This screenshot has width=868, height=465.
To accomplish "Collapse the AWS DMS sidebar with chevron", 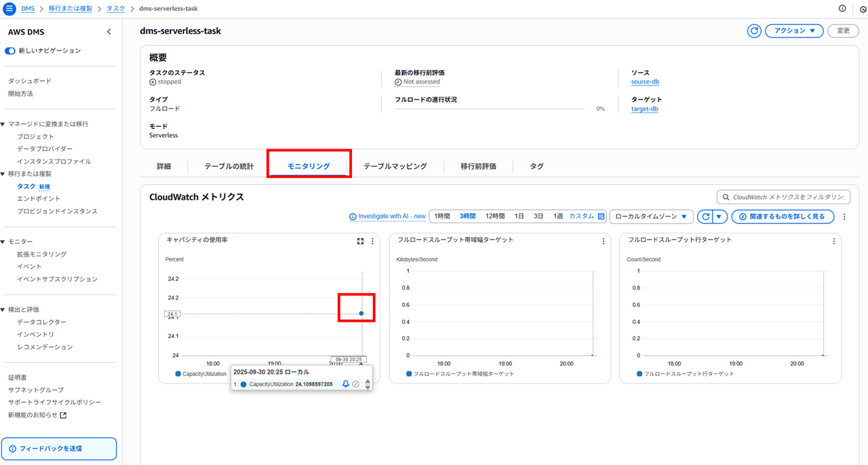I will click(x=109, y=32).
